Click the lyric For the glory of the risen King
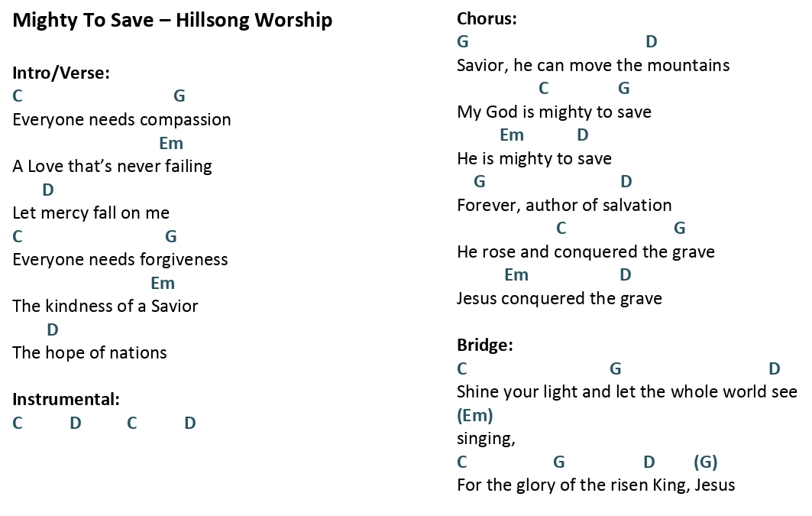The width and height of the screenshot is (812, 516). 573,485
